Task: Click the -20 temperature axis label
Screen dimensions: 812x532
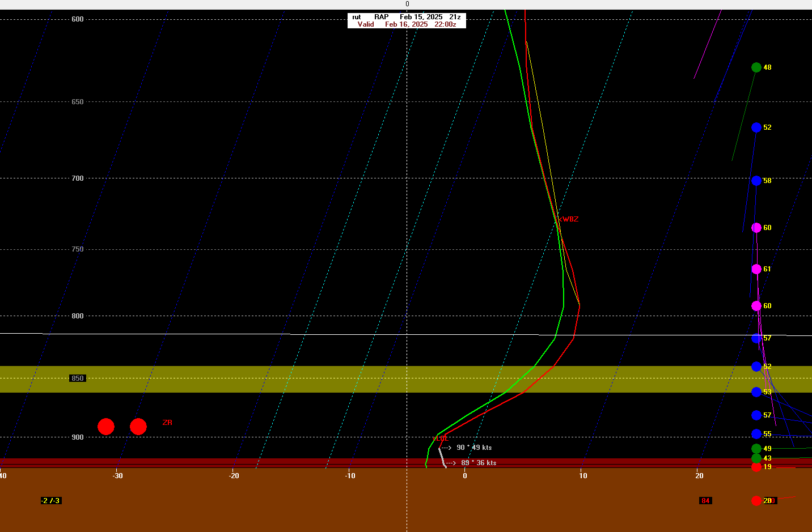Action: (234, 476)
